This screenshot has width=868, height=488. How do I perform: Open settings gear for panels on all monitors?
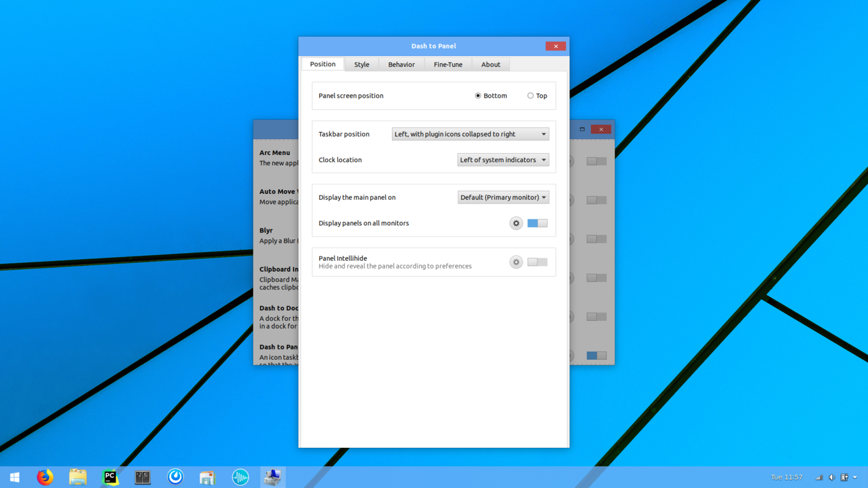pyautogui.click(x=516, y=223)
